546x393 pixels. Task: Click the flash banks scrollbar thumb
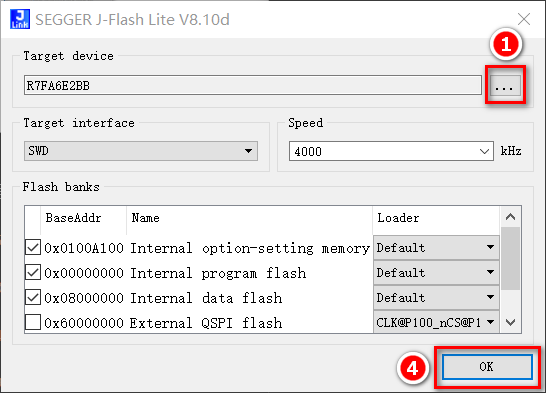pyautogui.click(x=510, y=258)
